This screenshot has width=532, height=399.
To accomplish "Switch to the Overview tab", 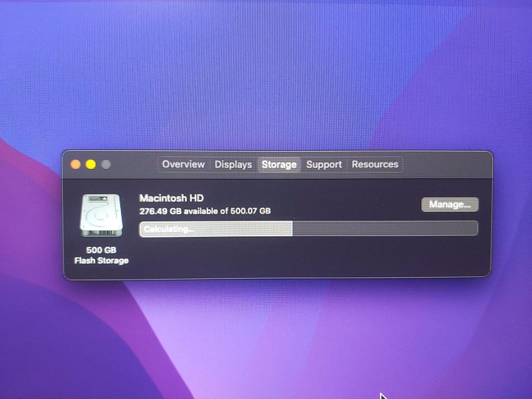I will [184, 164].
